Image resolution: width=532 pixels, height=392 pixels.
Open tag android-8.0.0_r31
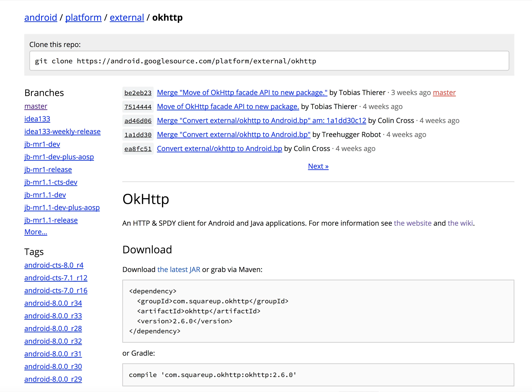click(x=53, y=354)
